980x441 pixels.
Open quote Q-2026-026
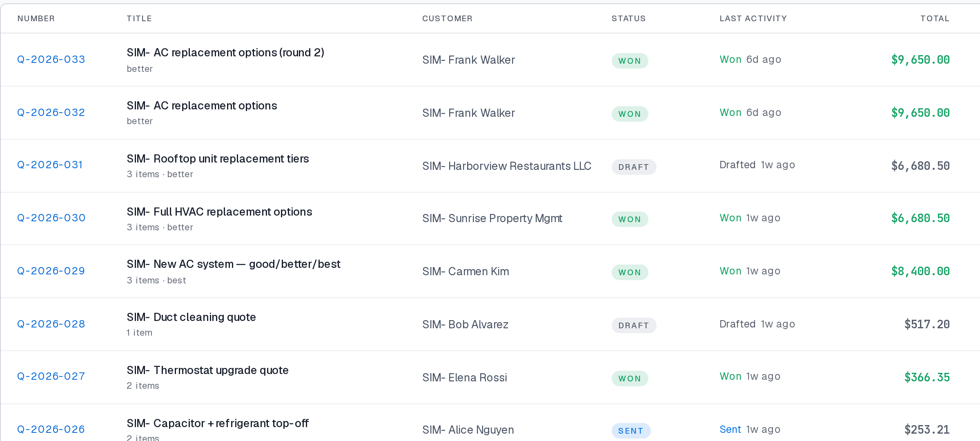point(51,430)
